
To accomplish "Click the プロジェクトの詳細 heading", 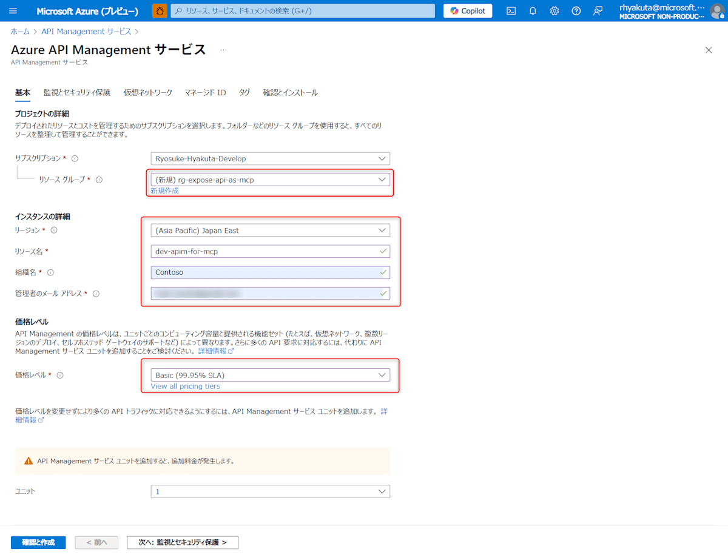I will pos(42,114).
